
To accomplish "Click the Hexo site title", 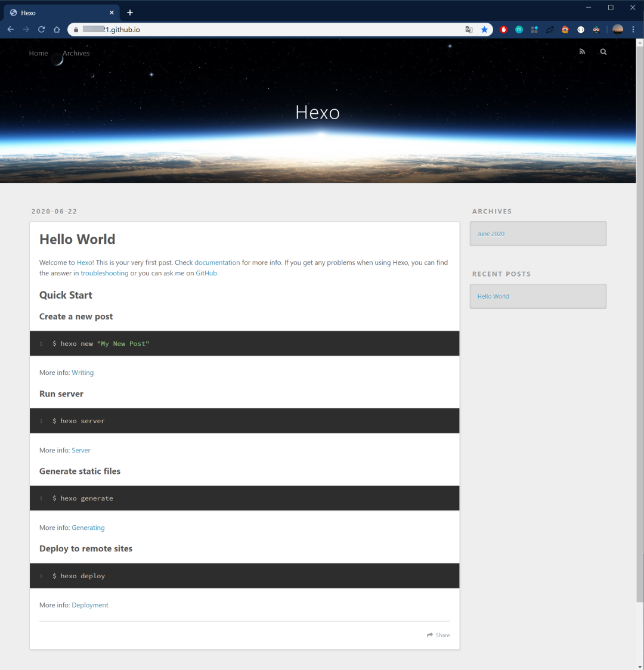I will click(317, 113).
